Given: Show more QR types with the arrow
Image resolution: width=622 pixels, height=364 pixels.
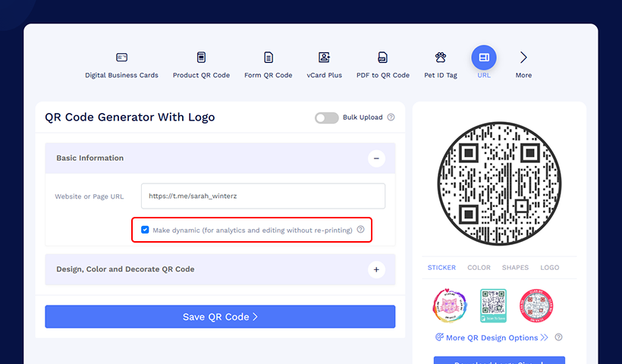Looking at the screenshot, I should (x=523, y=58).
